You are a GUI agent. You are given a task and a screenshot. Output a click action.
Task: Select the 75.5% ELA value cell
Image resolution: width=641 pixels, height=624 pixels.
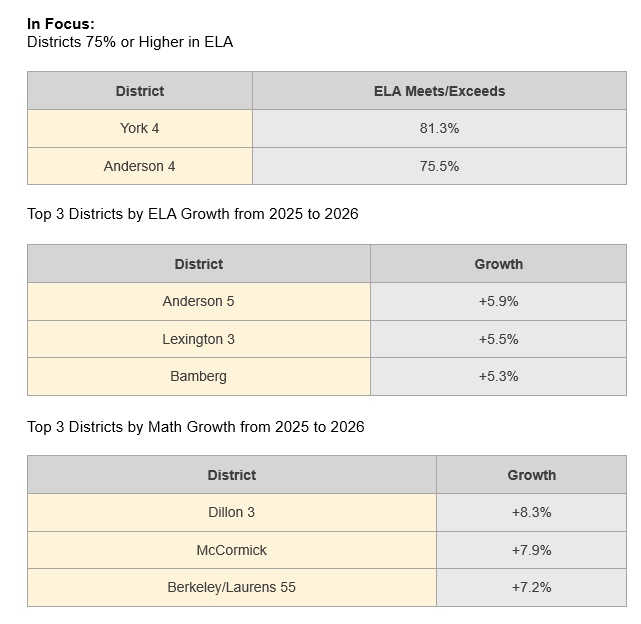tap(439, 166)
